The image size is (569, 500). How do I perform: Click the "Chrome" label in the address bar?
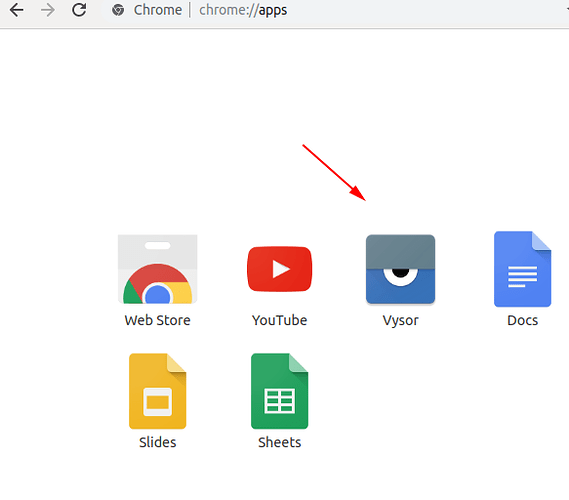(158, 10)
